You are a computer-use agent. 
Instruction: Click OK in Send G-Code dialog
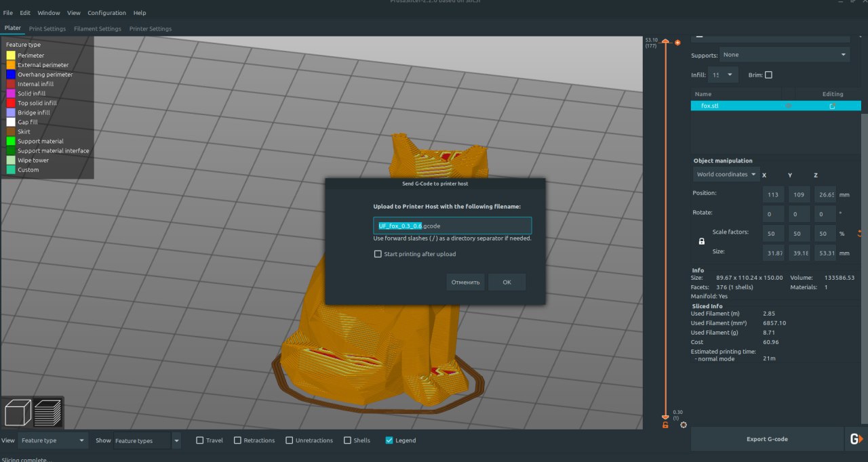click(x=507, y=282)
